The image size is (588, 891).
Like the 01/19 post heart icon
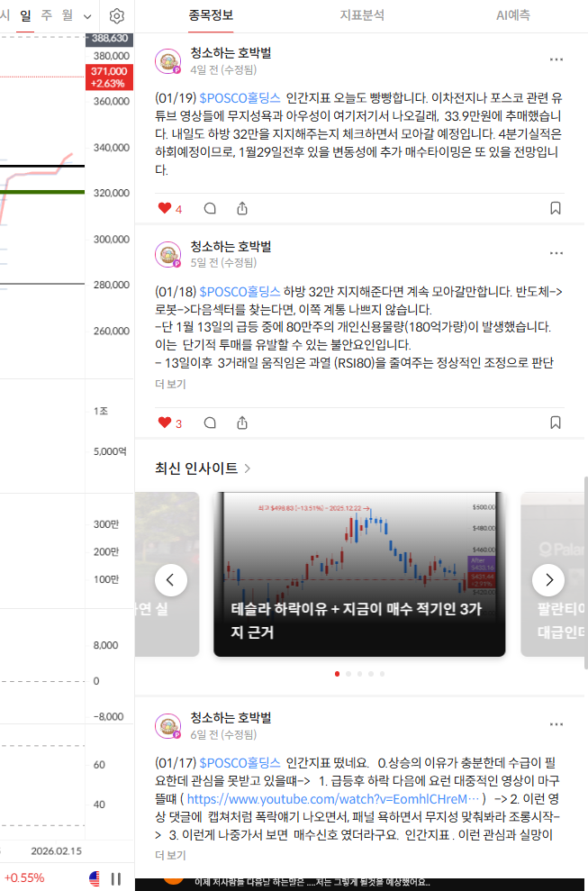[165, 208]
